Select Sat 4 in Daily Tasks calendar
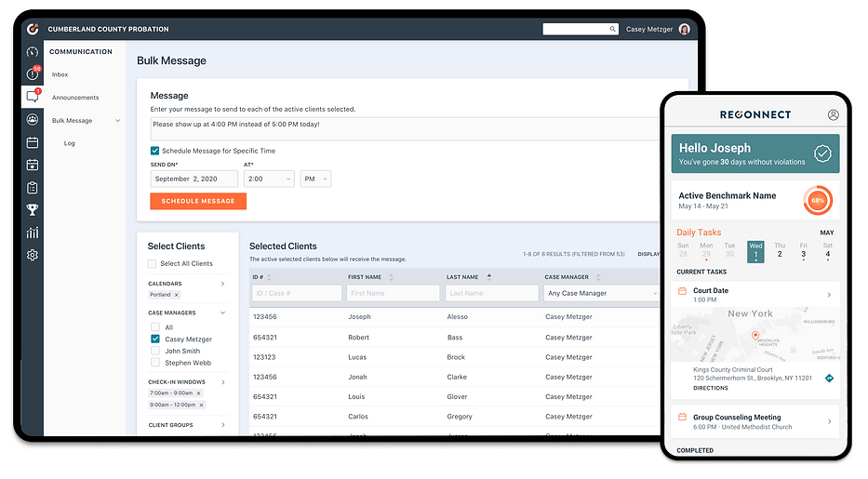The image size is (868, 479). pyautogui.click(x=828, y=250)
